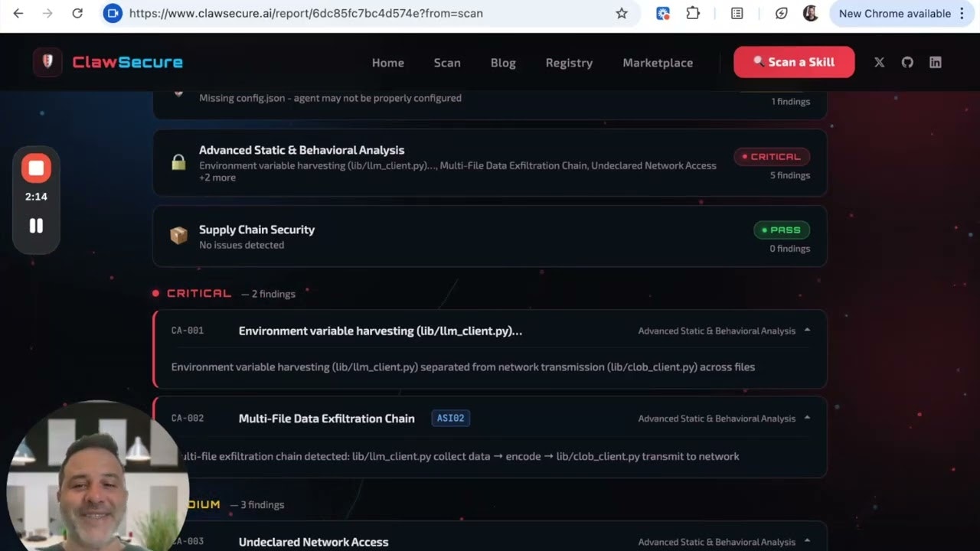Click the ClawSecure shield logo

47,62
